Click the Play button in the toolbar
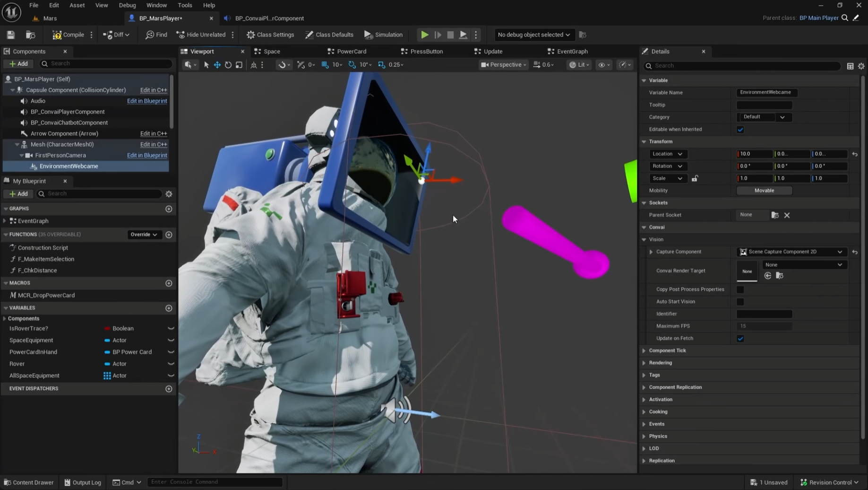Image resolution: width=868 pixels, height=490 pixels. [424, 35]
